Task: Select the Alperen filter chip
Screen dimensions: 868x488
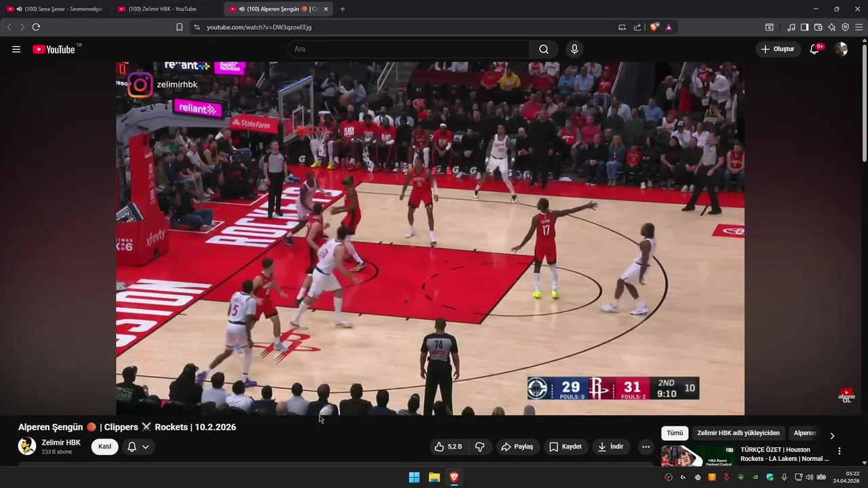Action: click(805, 433)
